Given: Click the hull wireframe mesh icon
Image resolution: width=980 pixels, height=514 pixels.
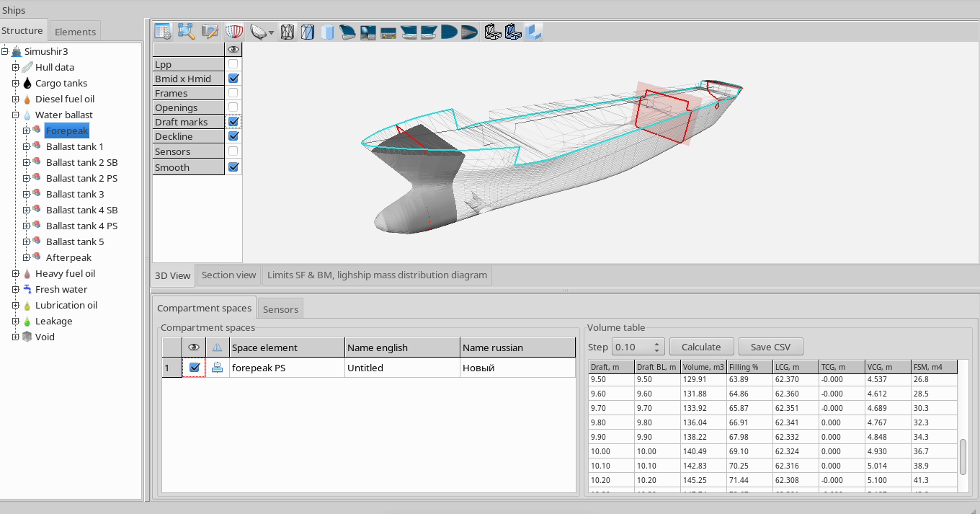Looking at the screenshot, I should pyautogui.click(x=259, y=32).
